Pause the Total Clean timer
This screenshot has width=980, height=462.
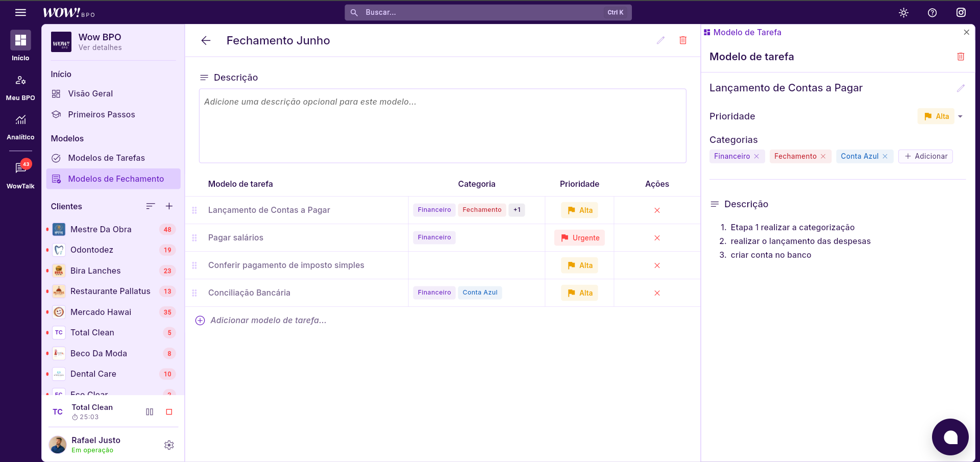[150, 412]
